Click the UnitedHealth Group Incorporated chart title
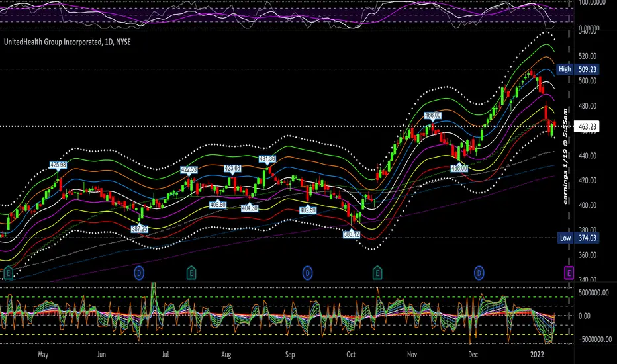The height and width of the screenshot is (364, 617). (x=68, y=42)
